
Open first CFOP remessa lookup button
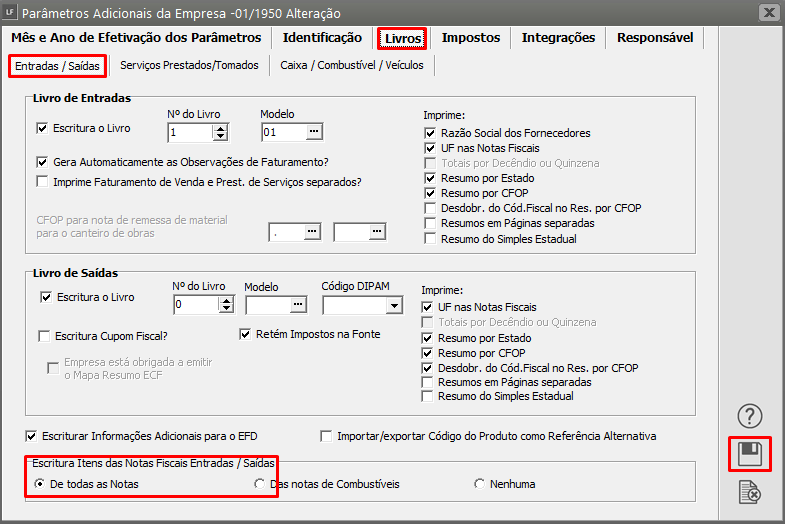click(312, 231)
